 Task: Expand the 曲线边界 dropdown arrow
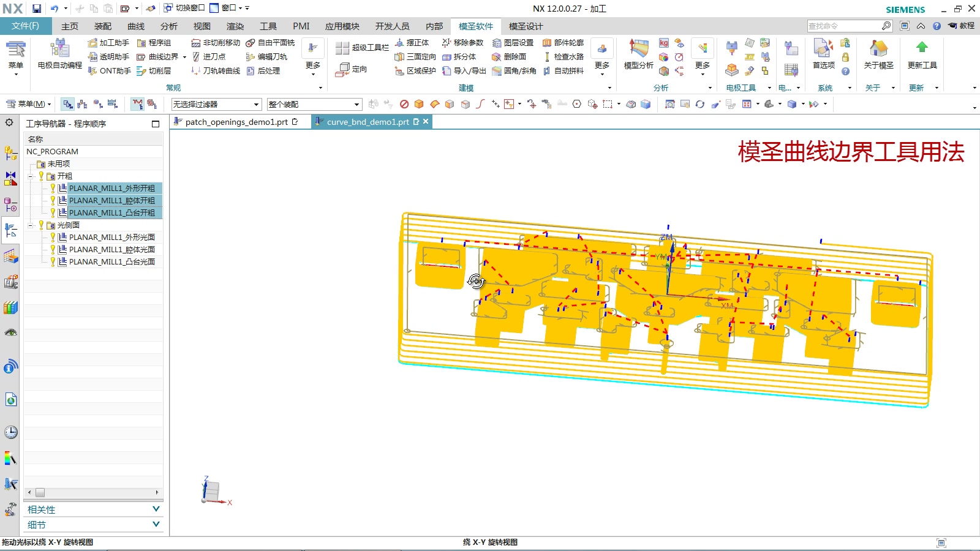click(x=184, y=57)
